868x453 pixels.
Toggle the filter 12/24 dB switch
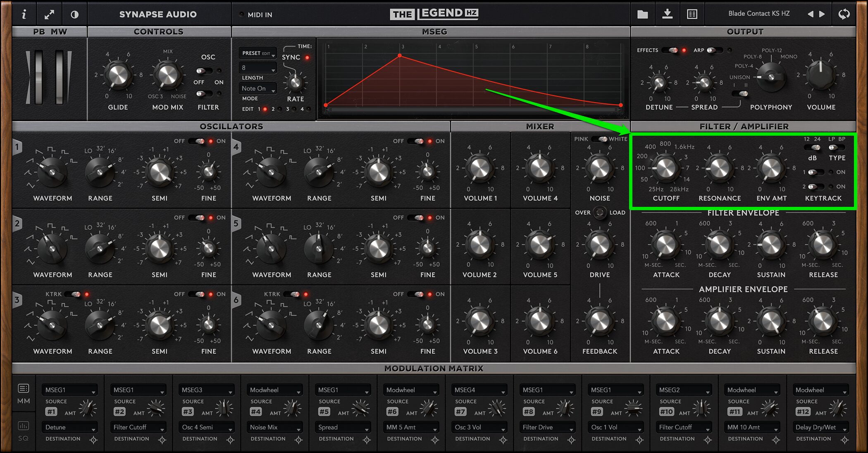[x=813, y=148]
